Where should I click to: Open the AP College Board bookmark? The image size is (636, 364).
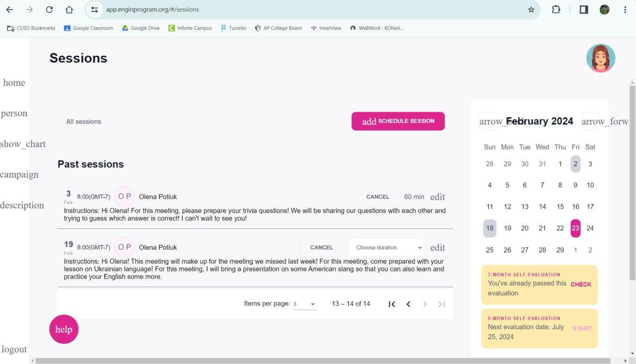coord(278,28)
